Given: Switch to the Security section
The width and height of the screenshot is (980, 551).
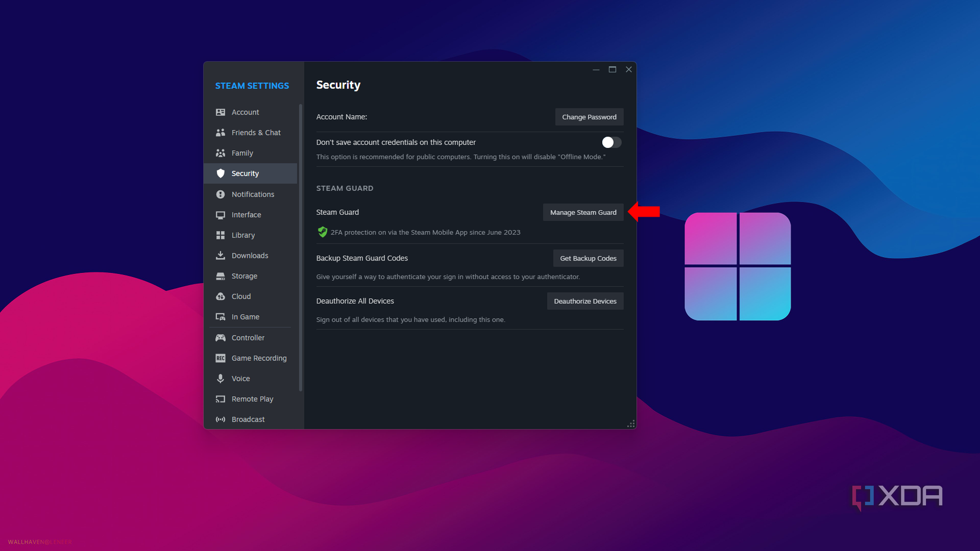Looking at the screenshot, I should click(x=245, y=173).
